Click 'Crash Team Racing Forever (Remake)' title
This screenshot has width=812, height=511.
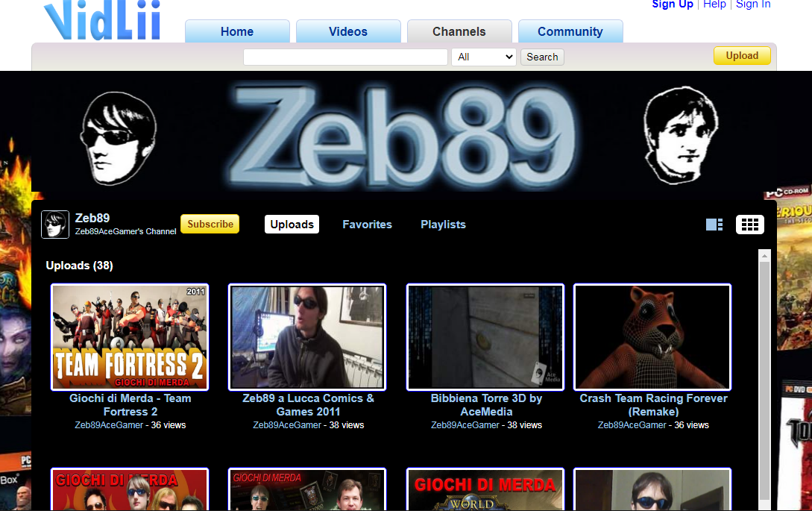tap(653, 405)
